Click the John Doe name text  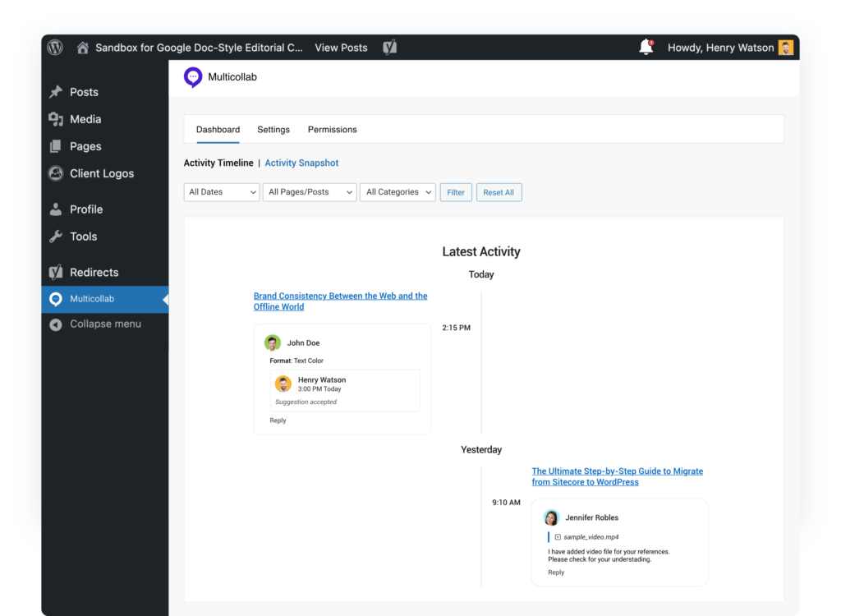tap(303, 342)
